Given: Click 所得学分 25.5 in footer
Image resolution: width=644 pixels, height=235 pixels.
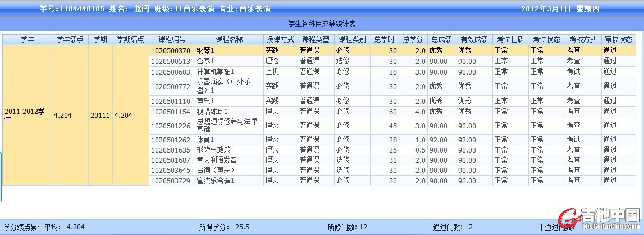Looking at the screenshot, I should tap(224, 227).
